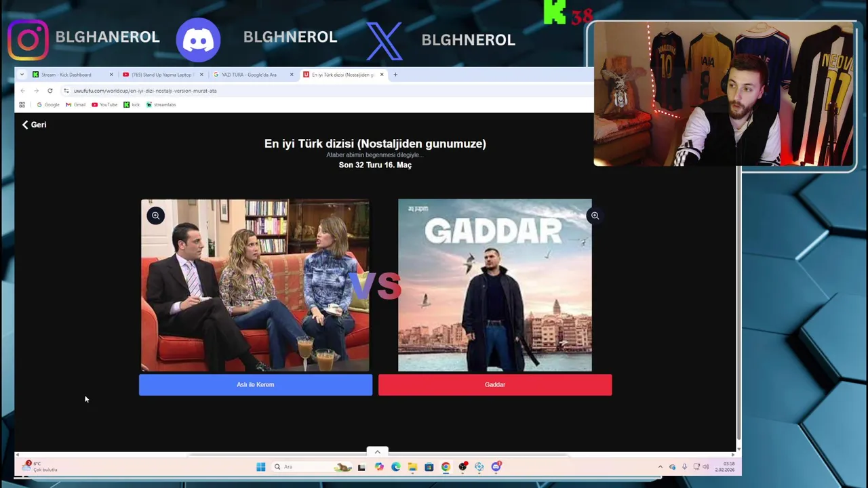Screen dimensions: 868x488
Task: Go back with the Geri arrow
Action: point(34,125)
